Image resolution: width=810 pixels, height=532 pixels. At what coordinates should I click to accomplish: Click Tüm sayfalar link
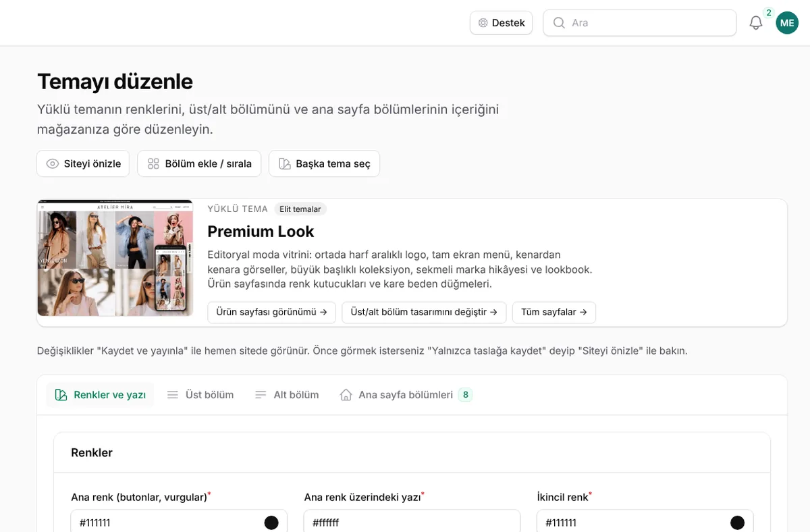(554, 313)
